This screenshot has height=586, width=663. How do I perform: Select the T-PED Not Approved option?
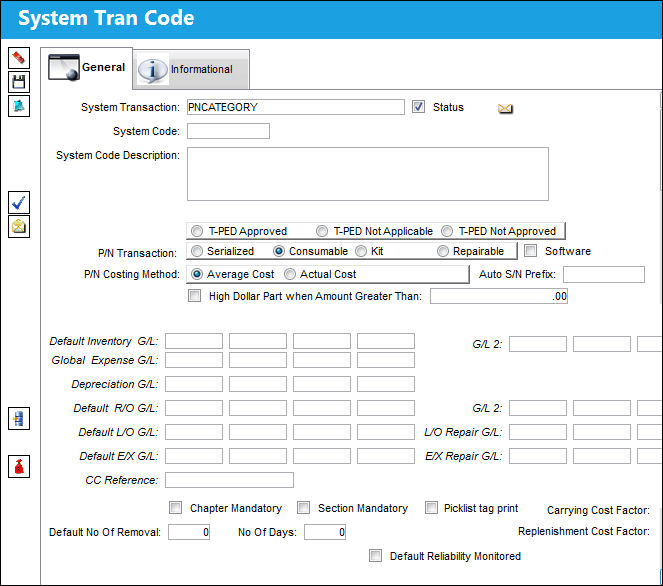point(447,231)
